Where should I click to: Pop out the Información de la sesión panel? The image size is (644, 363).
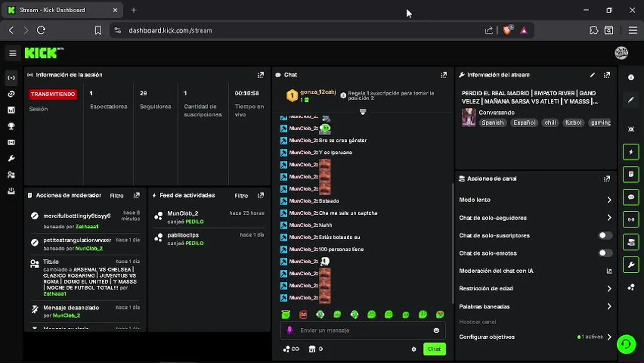point(261,75)
